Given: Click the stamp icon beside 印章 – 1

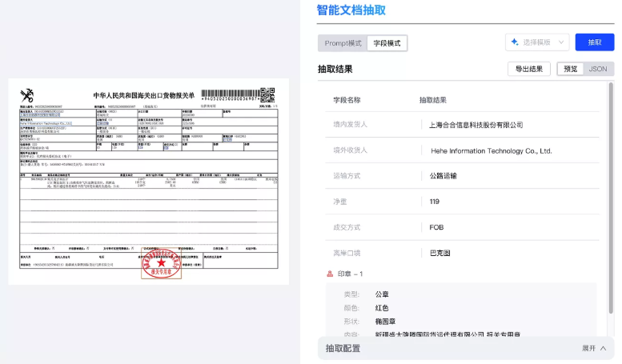Looking at the screenshot, I should pos(330,274).
